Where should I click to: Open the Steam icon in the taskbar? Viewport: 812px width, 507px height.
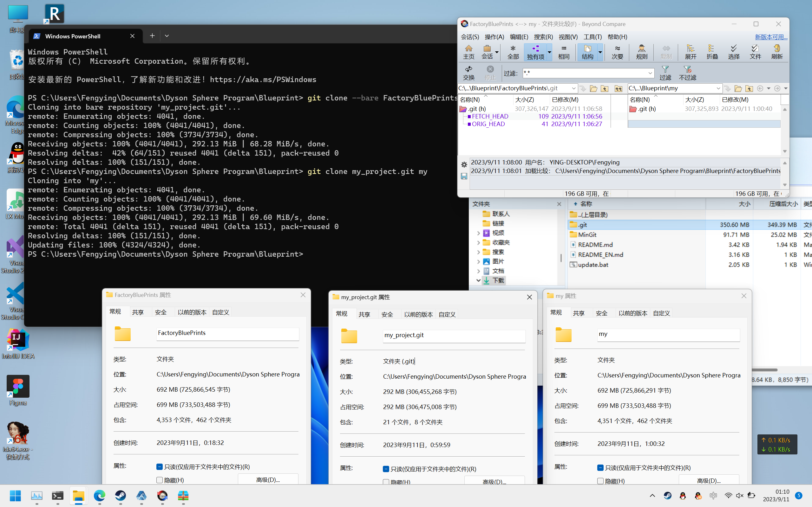point(120,496)
